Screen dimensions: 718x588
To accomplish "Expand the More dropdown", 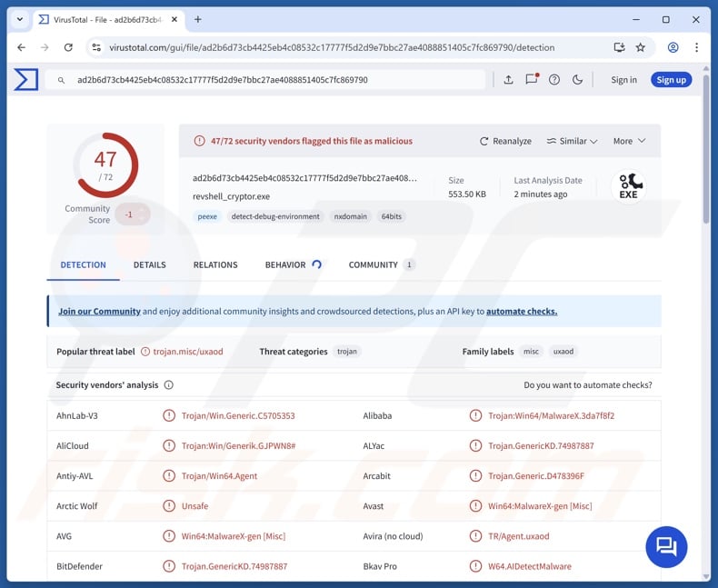I will click(629, 141).
